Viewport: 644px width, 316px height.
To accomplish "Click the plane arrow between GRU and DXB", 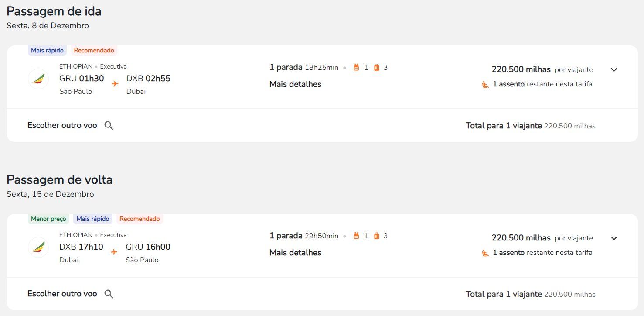I will point(115,83).
